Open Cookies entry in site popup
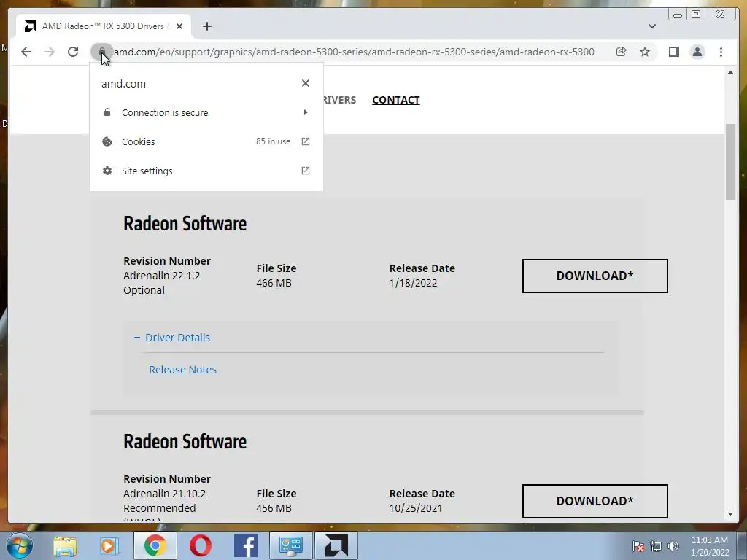The height and width of the screenshot is (560, 747). (206, 141)
